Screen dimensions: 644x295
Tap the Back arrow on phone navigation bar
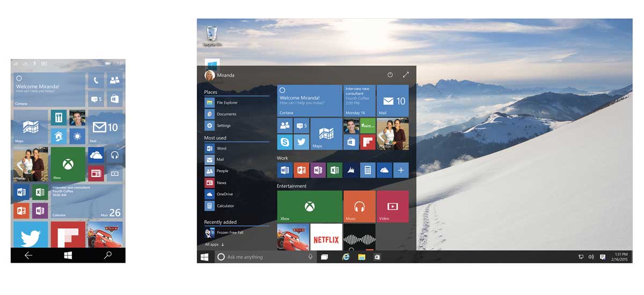coord(28,256)
